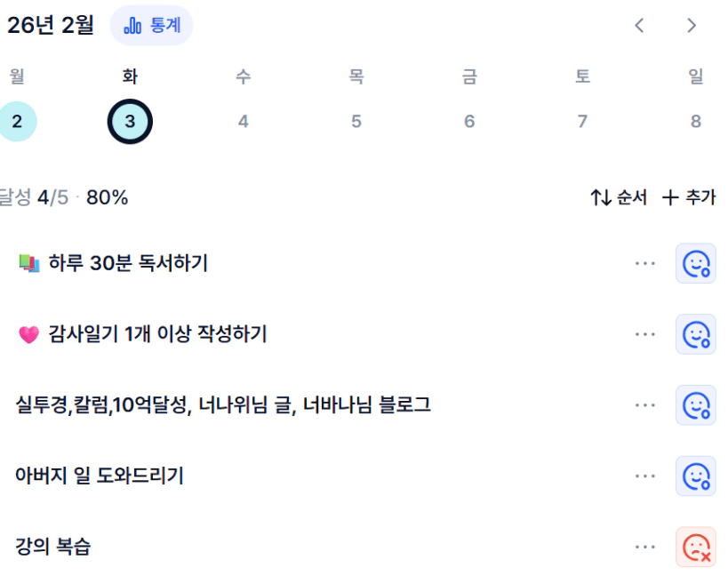Select Tuesday the 3rd on calendar
The height and width of the screenshot is (584, 728).
coord(130,122)
